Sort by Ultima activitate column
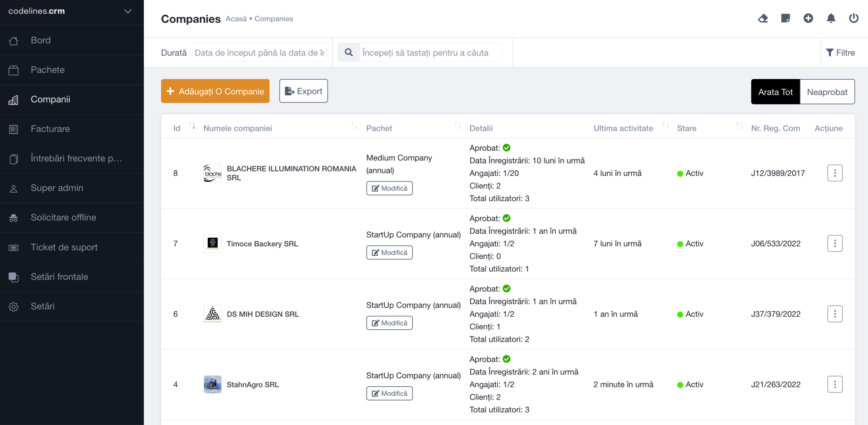This screenshot has height=425, width=868. 665,126
